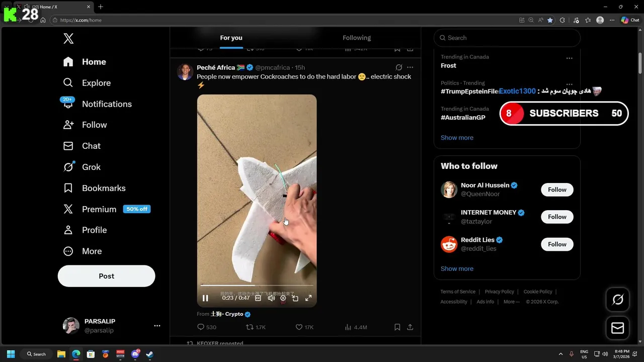Bookmark the Peché Africa post
The height and width of the screenshot is (362, 644).
coord(397,327)
